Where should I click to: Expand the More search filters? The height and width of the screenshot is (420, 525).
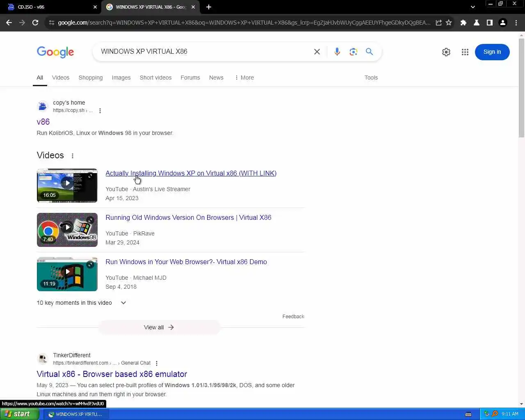pyautogui.click(x=244, y=78)
